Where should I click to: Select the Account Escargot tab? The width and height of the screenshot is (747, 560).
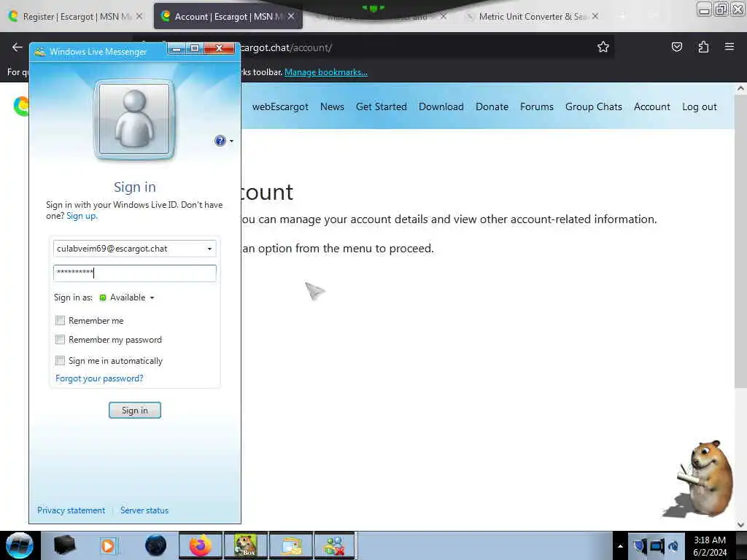point(228,17)
